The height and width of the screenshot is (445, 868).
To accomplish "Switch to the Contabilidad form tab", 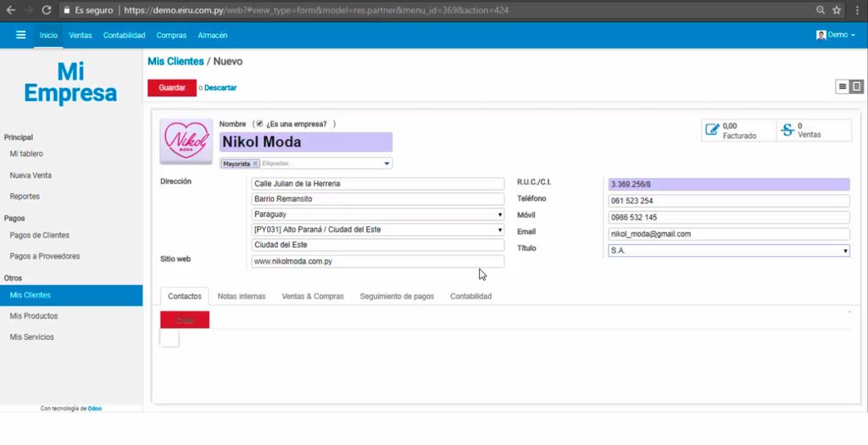I will tap(470, 296).
